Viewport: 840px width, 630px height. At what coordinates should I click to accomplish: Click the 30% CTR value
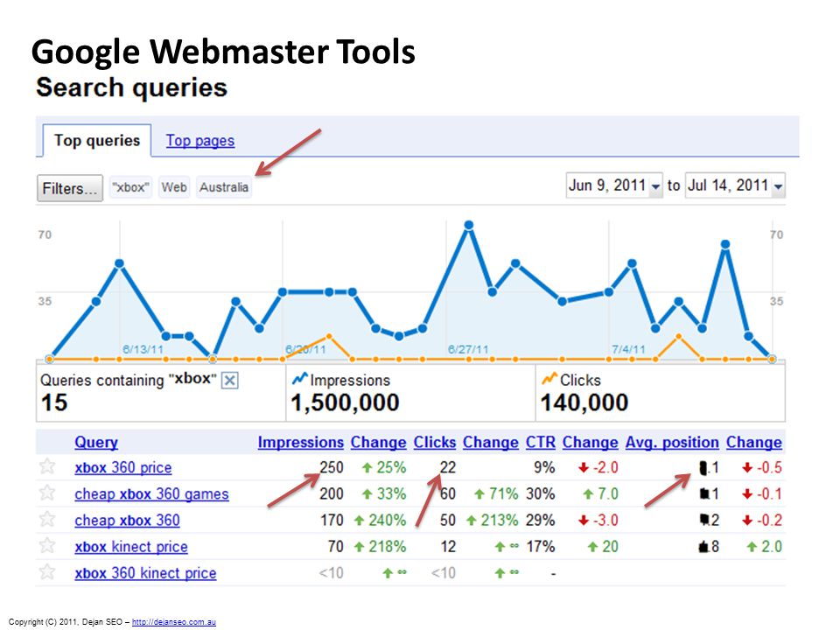540,493
